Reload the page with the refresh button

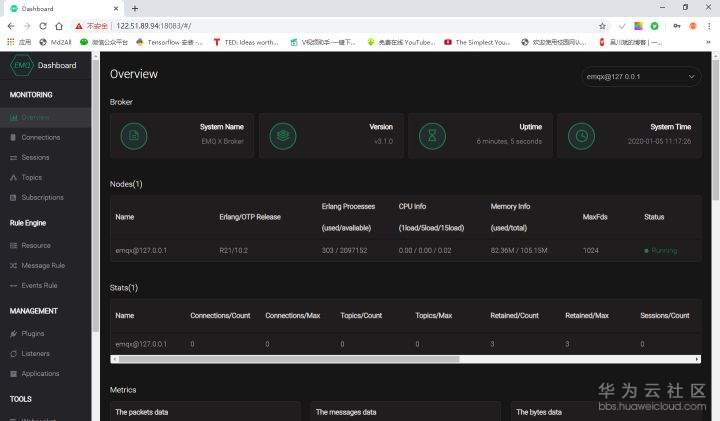(43, 26)
